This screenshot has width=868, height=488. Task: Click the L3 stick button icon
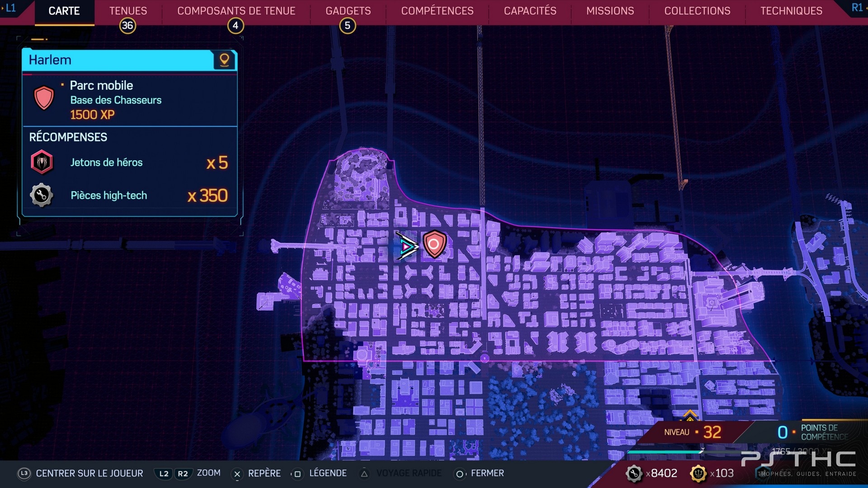coord(24,473)
